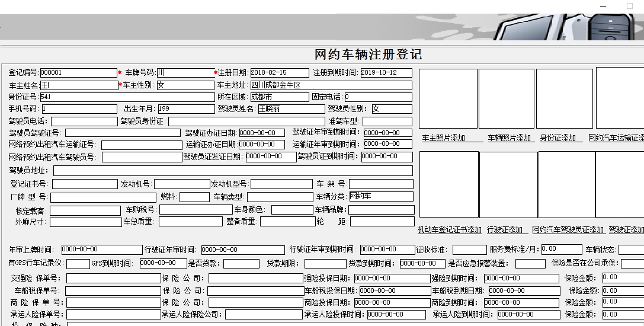Select the 车辆分类 field showing 网约车
644x326 pixels.
click(x=380, y=197)
